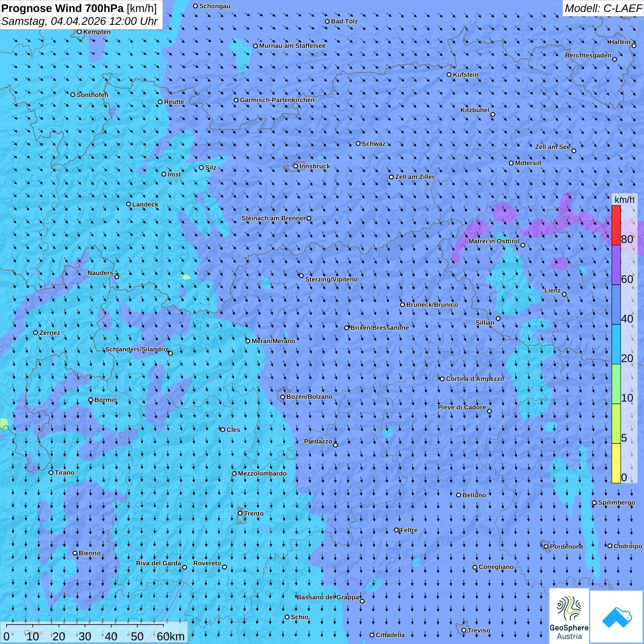
Task: Click the date 'Samstag, 04.04.2026 12:00 Uhr'
Action: coord(80,22)
